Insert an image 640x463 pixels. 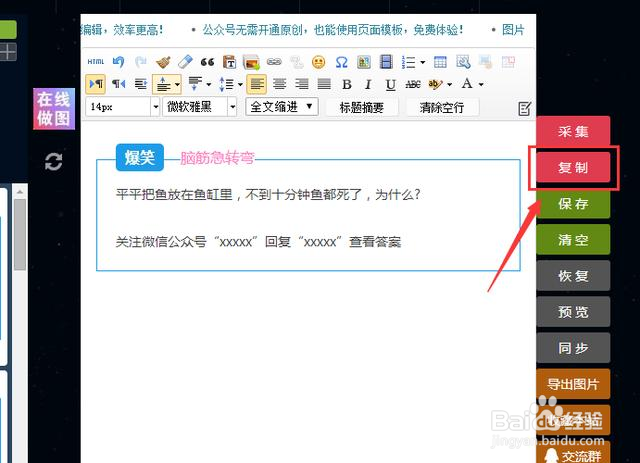(x=252, y=62)
